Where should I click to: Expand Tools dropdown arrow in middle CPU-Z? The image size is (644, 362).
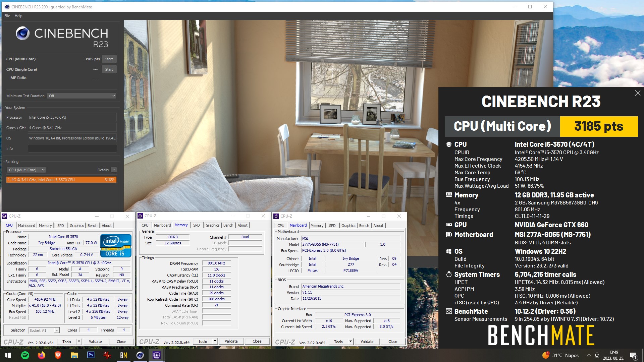tap(215, 342)
